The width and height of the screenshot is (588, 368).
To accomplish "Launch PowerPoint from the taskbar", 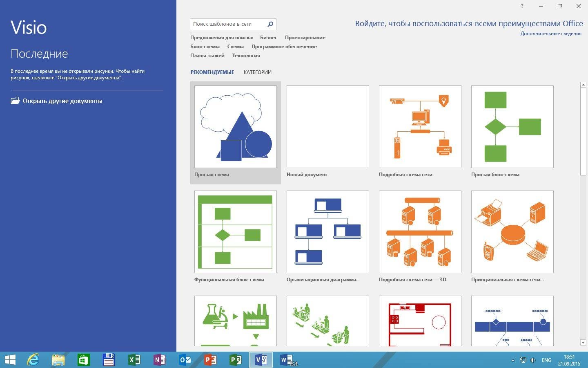I will 210,360.
